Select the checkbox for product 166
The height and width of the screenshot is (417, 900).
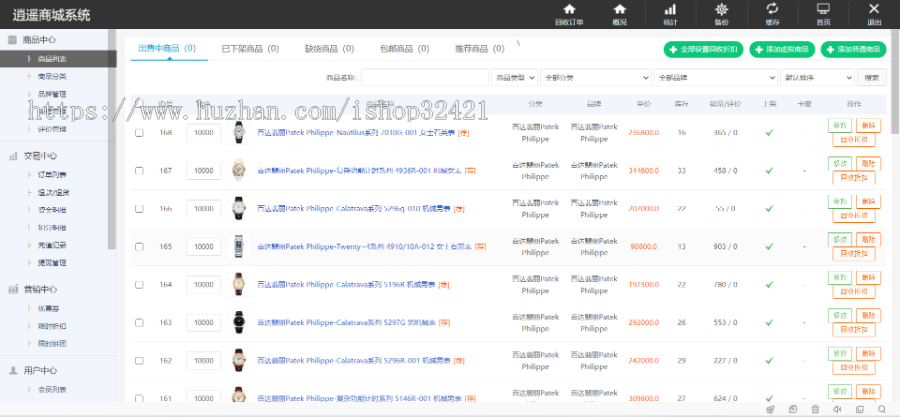tap(139, 209)
